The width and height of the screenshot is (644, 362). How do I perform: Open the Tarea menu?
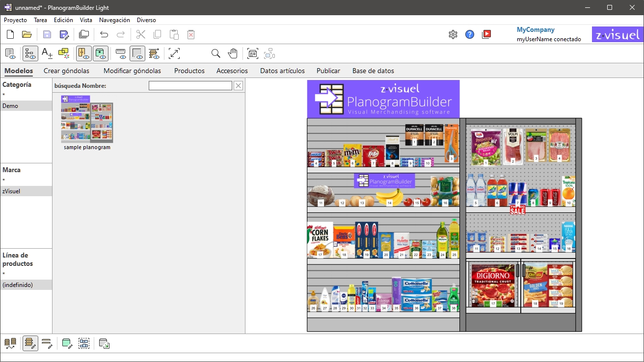pyautogui.click(x=40, y=20)
